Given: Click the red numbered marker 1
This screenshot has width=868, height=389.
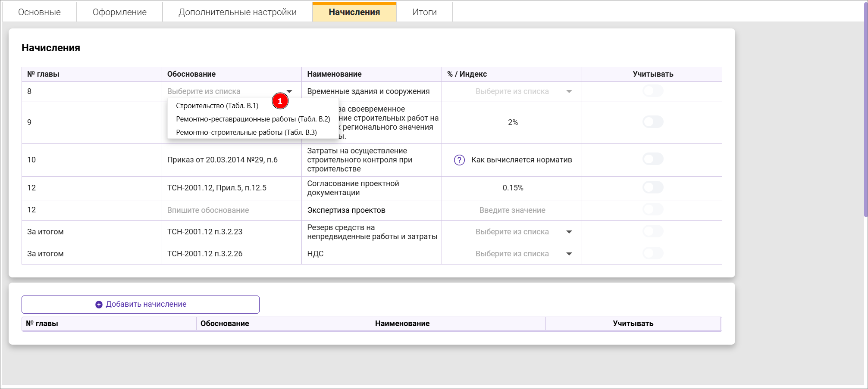Looking at the screenshot, I should pos(280,101).
